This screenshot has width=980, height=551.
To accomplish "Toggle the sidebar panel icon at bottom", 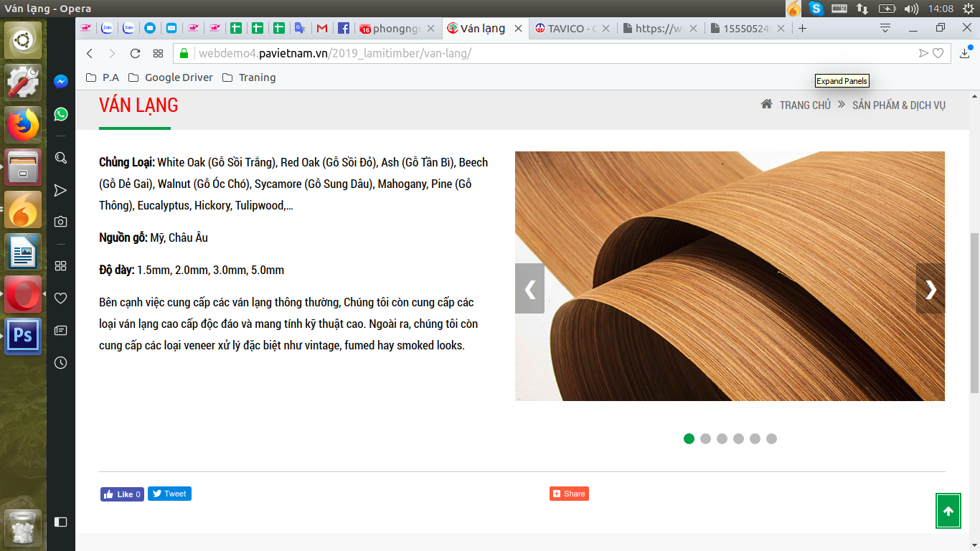I will [61, 522].
